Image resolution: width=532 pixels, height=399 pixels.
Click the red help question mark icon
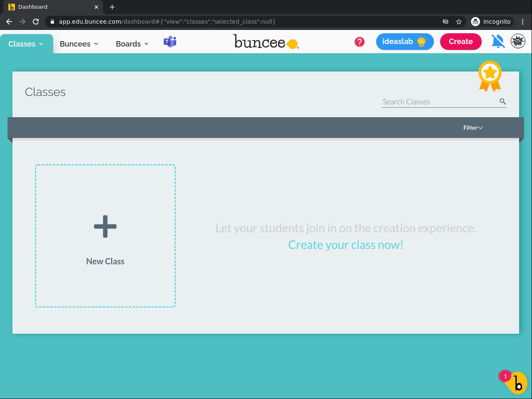click(x=360, y=42)
